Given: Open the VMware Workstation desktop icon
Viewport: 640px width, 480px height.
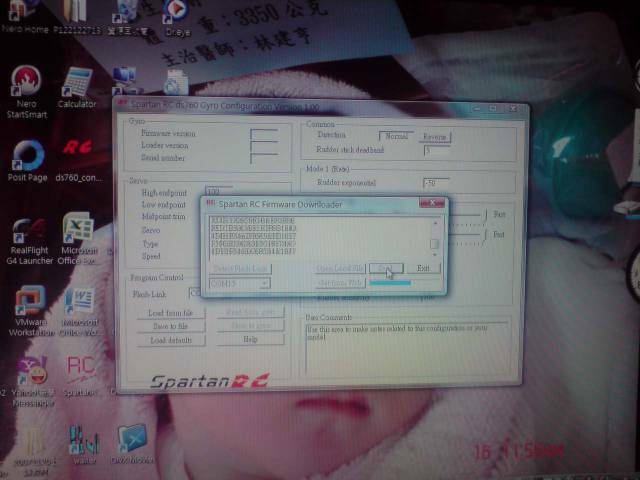Looking at the screenshot, I should 31,311.
